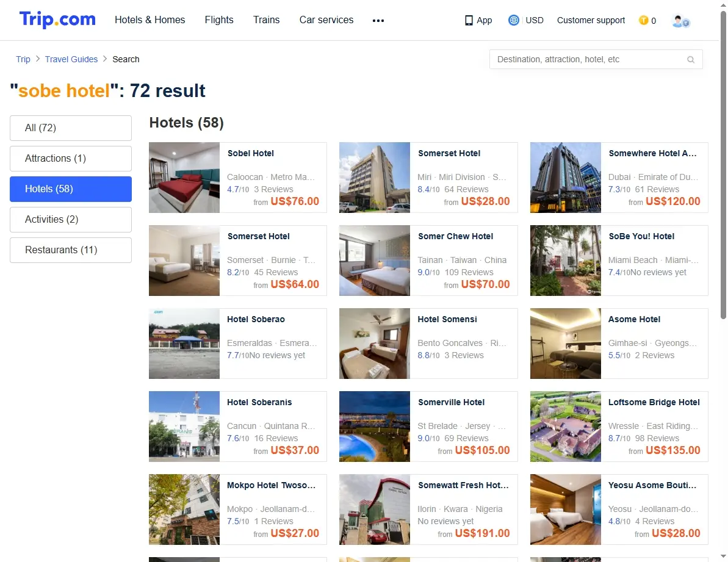Click the Somewatt Fresh Hot... title
Image resolution: width=728 pixels, height=562 pixels.
tap(463, 486)
